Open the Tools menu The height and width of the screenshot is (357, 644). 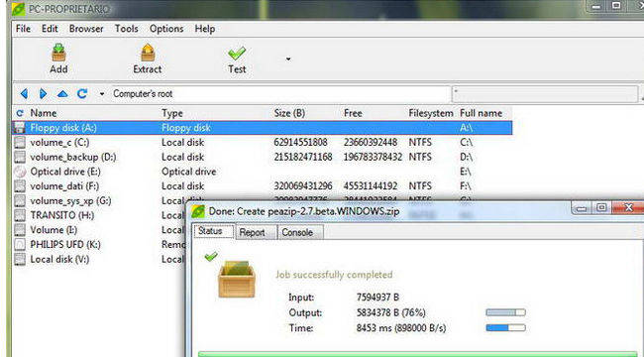[127, 29]
